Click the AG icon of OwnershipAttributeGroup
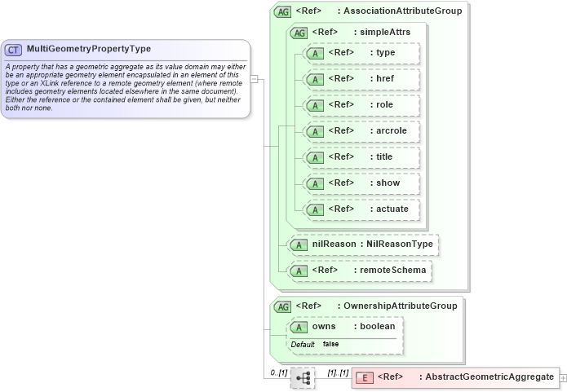The height and width of the screenshot is (392, 567). [282, 307]
